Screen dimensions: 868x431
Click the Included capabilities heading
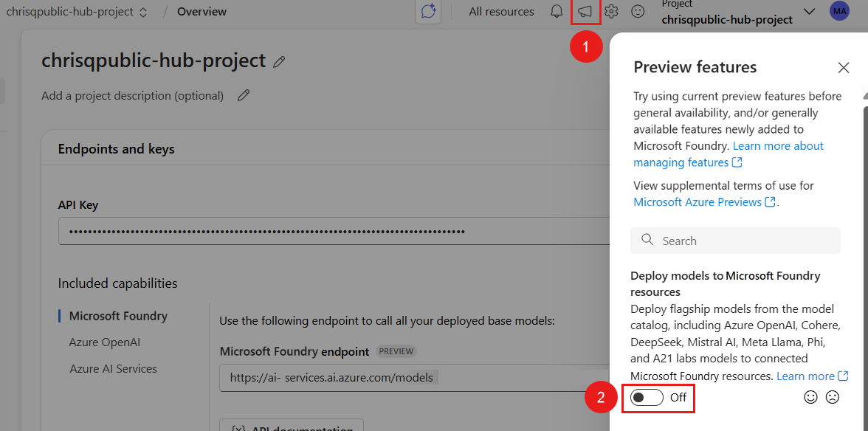coord(117,283)
